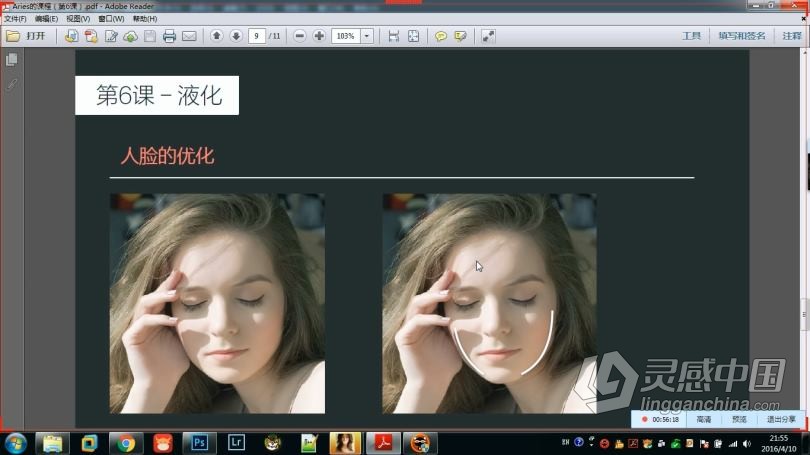This screenshot has width=810, height=455.
Task: Open the 编辑(E) menu
Action: 46,19
